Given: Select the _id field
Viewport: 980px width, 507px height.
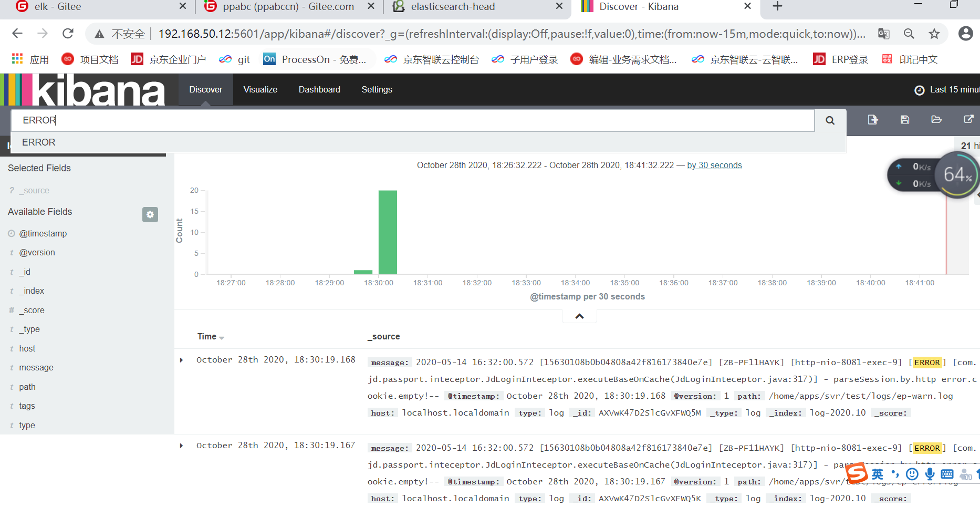Looking at the screenshot, I should [25, 272].
